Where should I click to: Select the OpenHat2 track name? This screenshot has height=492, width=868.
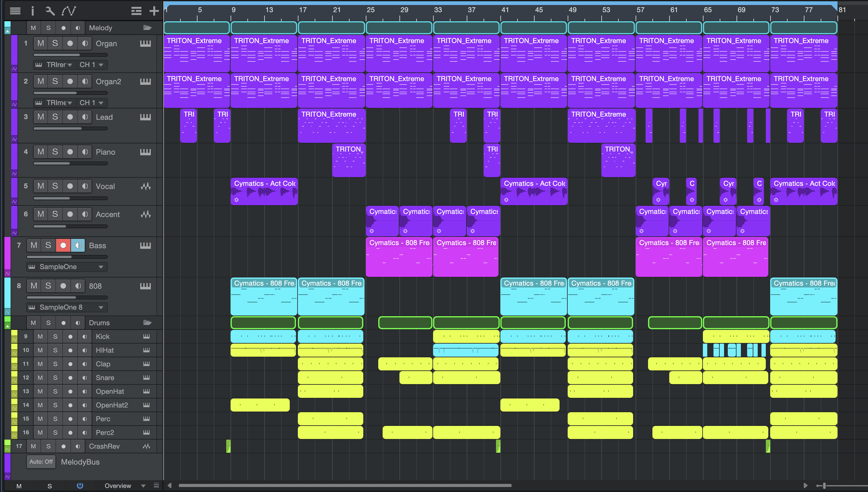pyautogui.click(x=112, y=405)
